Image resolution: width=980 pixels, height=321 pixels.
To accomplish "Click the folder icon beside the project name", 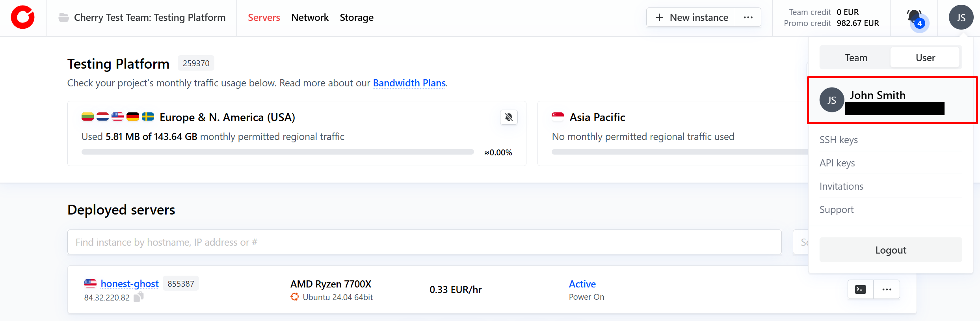I will tap(63, 18).
